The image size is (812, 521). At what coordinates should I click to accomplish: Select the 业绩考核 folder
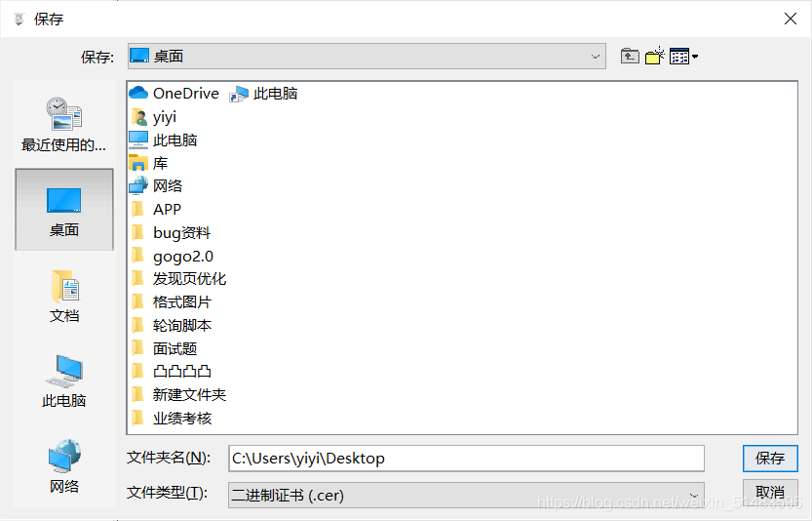(x=171, y=419)
